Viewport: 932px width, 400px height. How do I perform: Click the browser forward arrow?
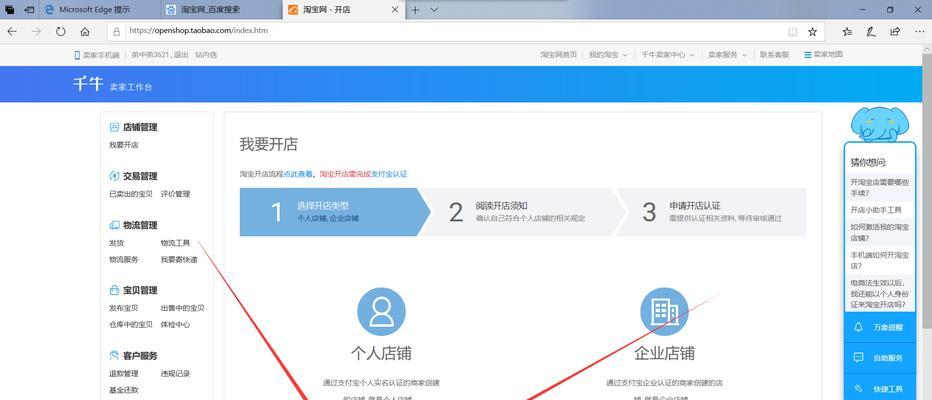(x=36, y=32)
